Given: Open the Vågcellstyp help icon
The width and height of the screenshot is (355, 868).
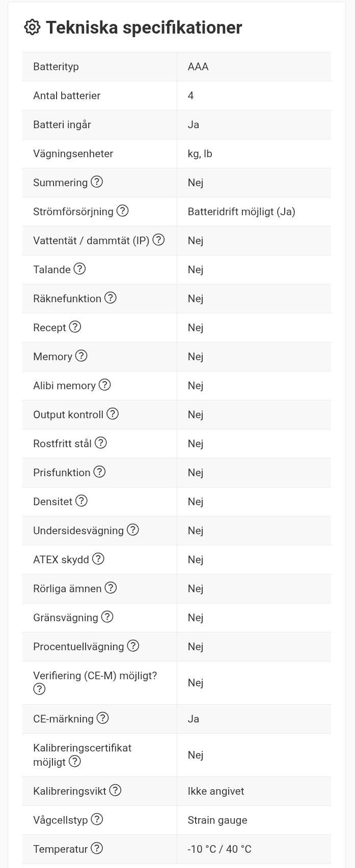Looking at the screenshot, I should (x=96, y=819).
